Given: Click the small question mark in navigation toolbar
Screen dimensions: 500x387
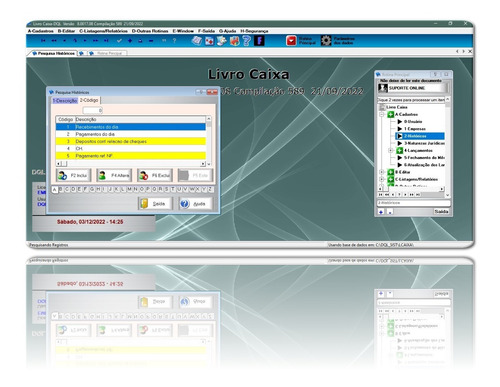Looking at the screenshot, I should pyautogui.click(x=174, y=41).
